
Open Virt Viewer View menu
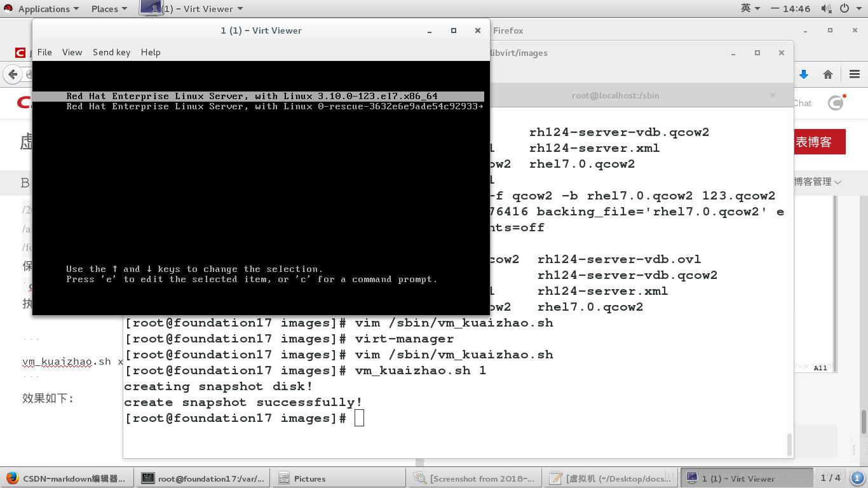(x=72, y=52)
